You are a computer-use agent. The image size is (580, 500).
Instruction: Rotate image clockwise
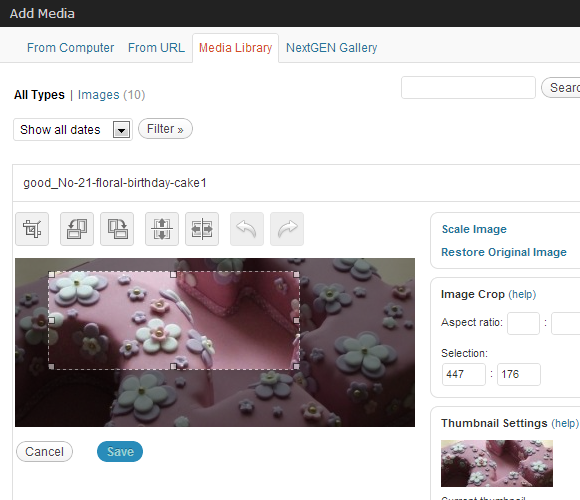(117, 229)
